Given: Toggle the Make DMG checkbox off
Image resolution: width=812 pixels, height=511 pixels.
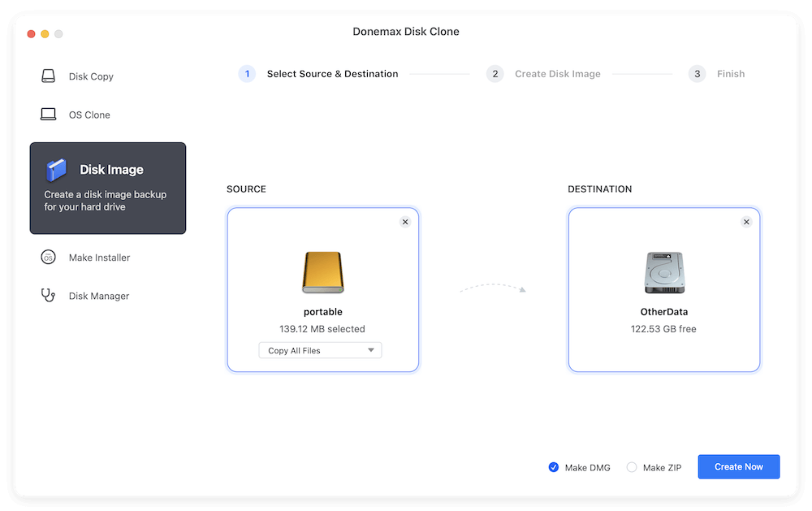Looking at the screenshot, I should coord(554,467).
